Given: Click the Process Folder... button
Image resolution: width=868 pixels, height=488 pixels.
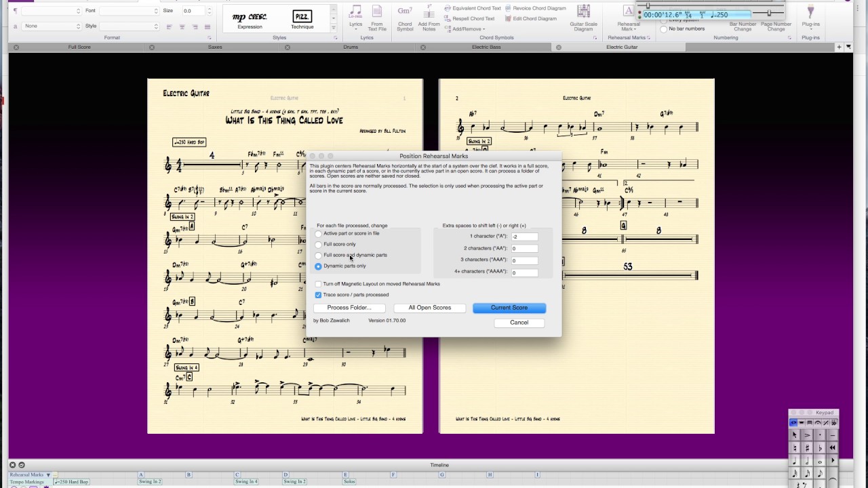Looking at the screenshot, I should point(349,308).
